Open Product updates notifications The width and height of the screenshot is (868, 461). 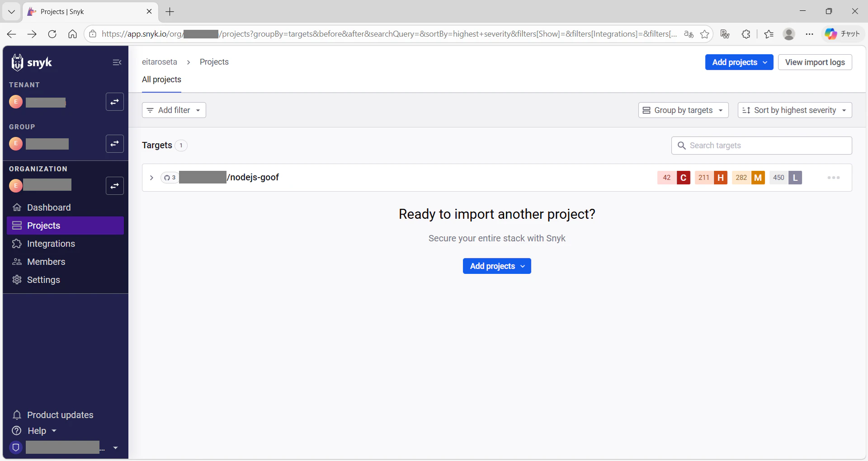point(53,415)
